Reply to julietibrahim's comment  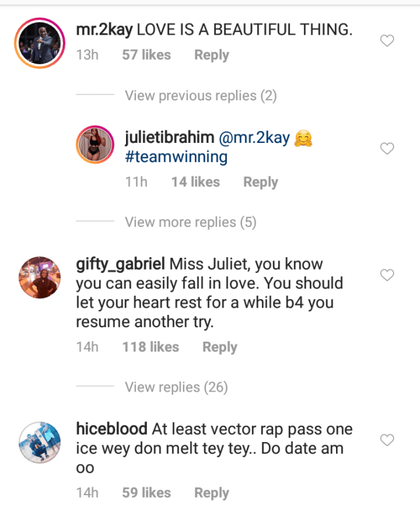(261, 182)
